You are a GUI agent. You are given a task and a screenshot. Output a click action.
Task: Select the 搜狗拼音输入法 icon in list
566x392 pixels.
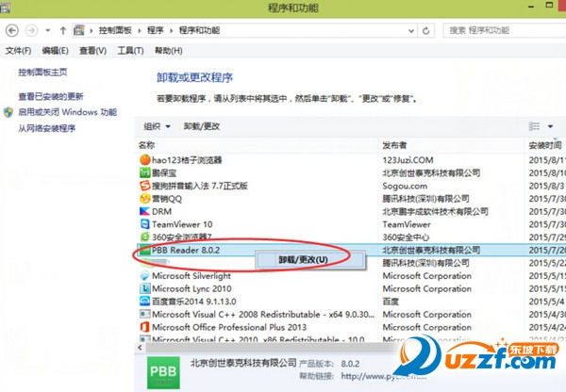pos(144,186)
